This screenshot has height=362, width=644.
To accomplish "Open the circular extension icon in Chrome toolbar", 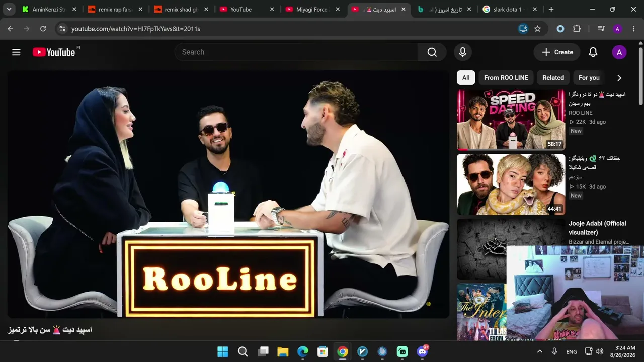I will click(560, 29).
